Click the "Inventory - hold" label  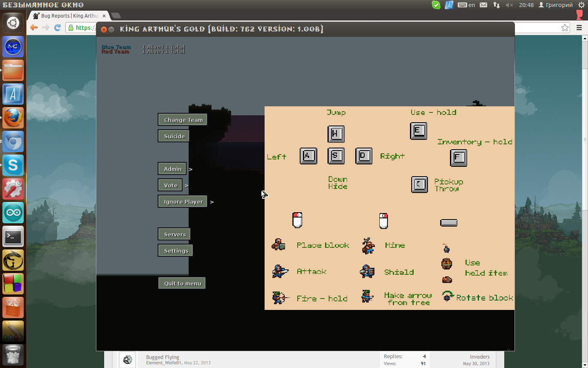[x=475, y=142]
